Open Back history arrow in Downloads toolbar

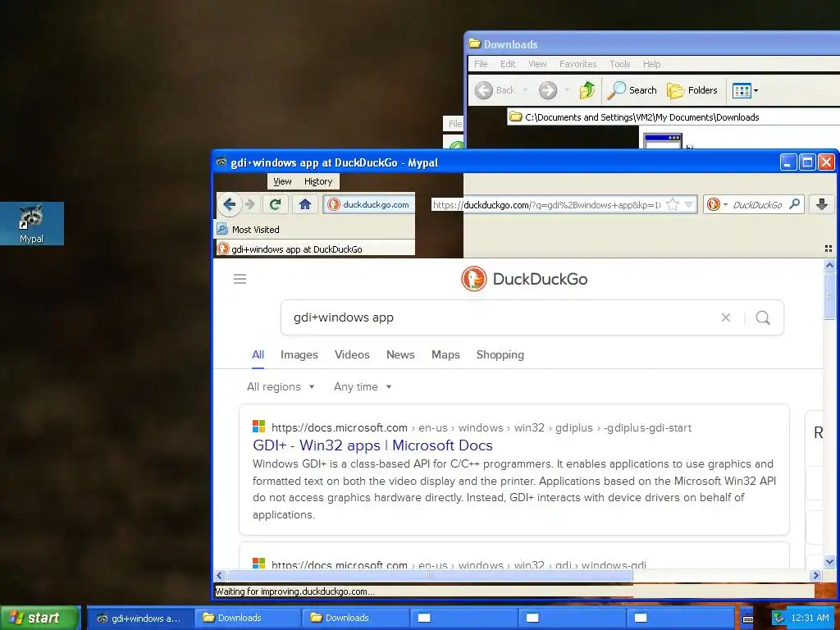click(526, 90)
